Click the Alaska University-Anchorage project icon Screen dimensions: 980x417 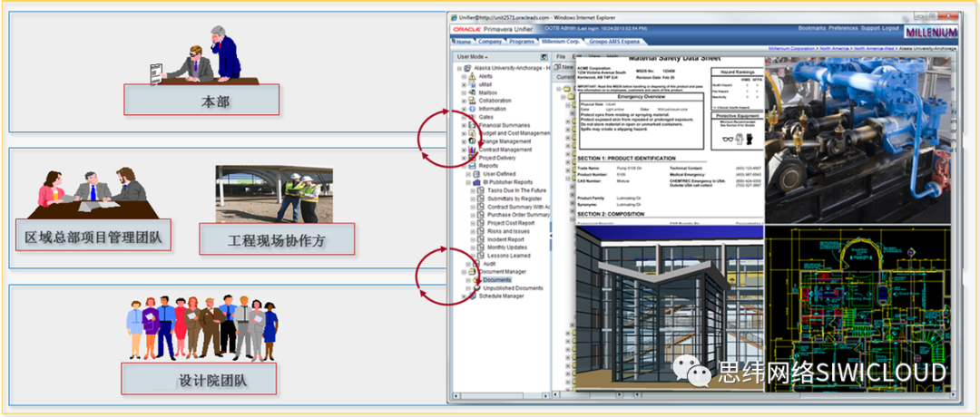coord(466,68)
